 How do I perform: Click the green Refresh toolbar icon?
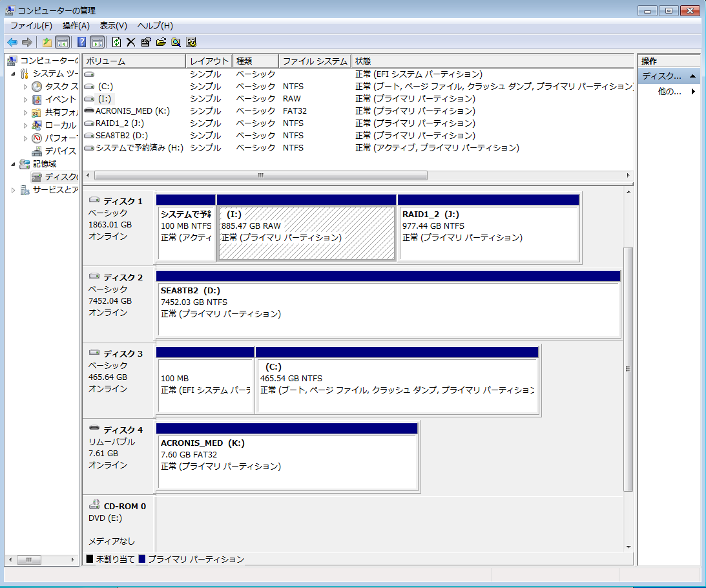(116, 42)
